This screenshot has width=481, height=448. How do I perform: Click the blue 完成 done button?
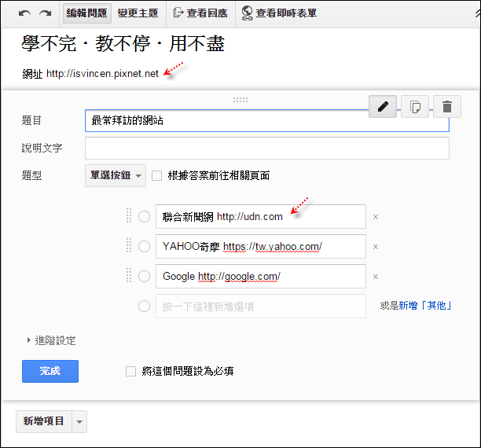point(50,371)
